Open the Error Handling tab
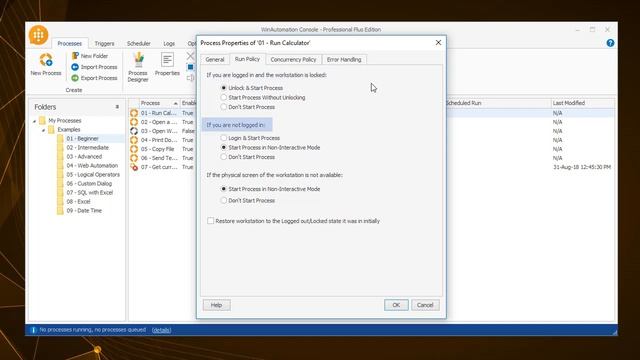 (x=344, y=60)
